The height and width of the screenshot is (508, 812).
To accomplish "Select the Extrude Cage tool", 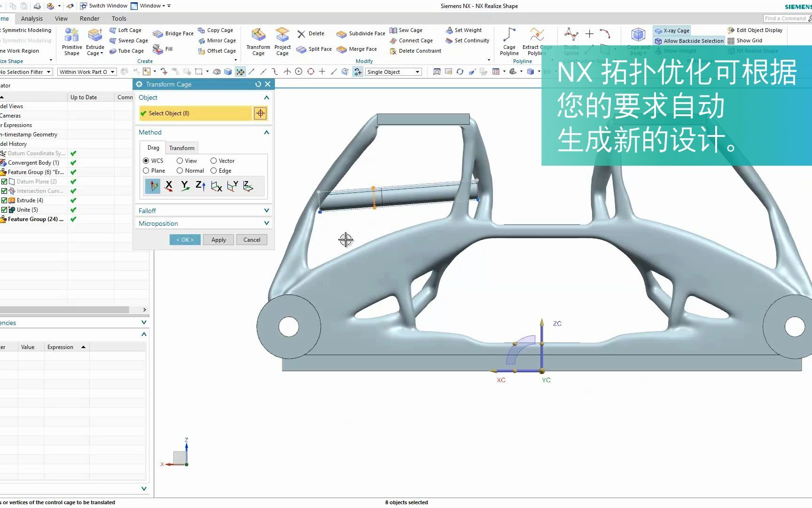I will pos(95,41).
